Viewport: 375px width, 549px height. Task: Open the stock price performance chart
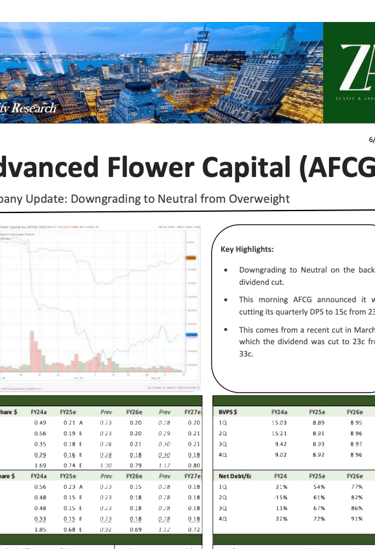pos(100,307)
